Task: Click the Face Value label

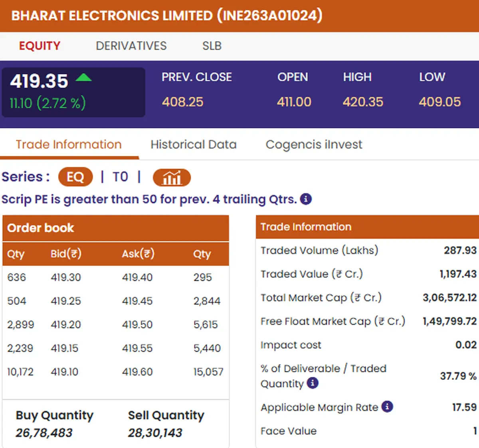Action: (289, 431)
